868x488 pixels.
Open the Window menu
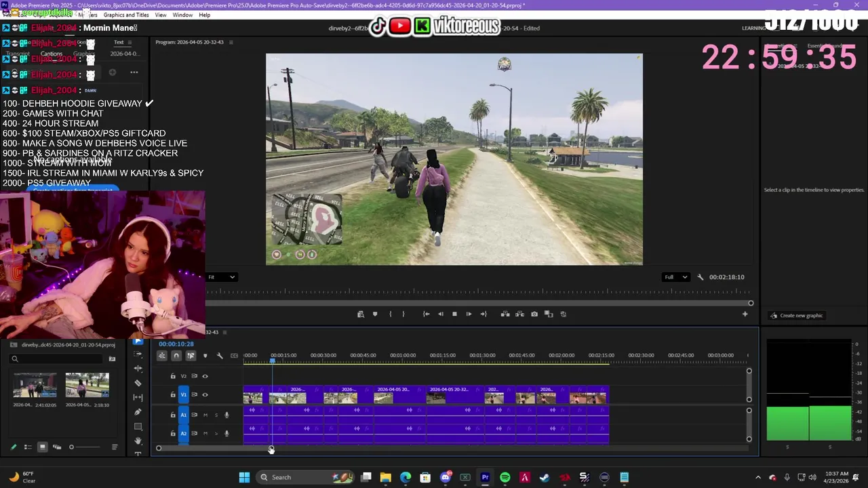182,15
